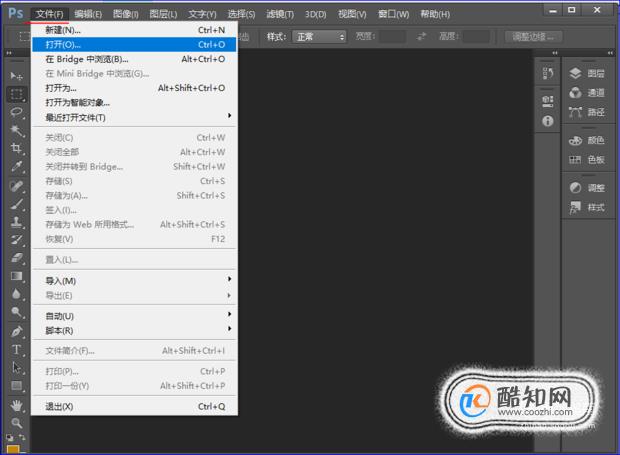This screenshot has height=455, width=620.
Task: Collapse the right panel dock arrows
Action: click(x=610, y=53)
